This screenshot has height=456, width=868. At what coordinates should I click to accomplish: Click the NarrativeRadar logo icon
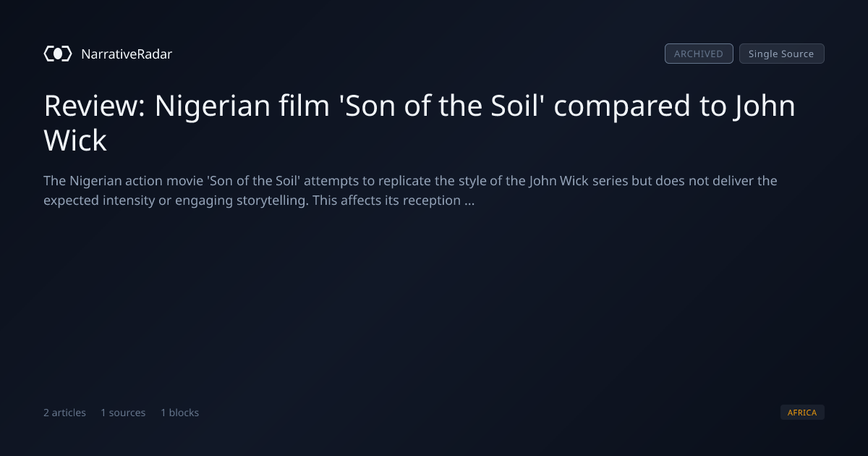tap(58, 54)
